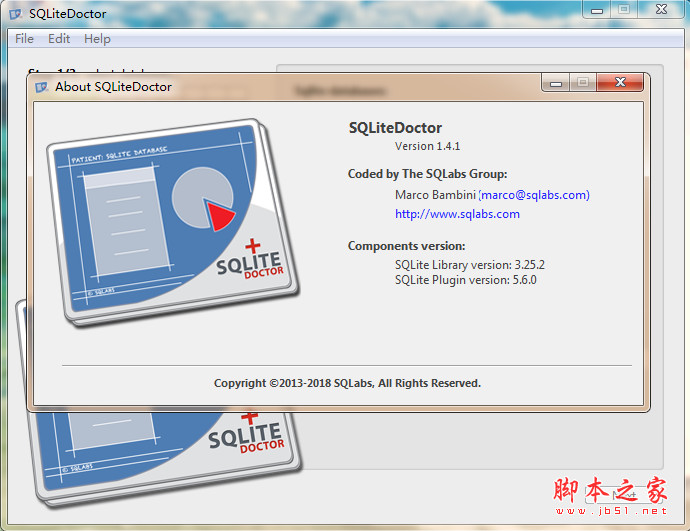Minimize the About SQLiteDoctor dialog
Screen dimensions: 690x531
point(556,82)
